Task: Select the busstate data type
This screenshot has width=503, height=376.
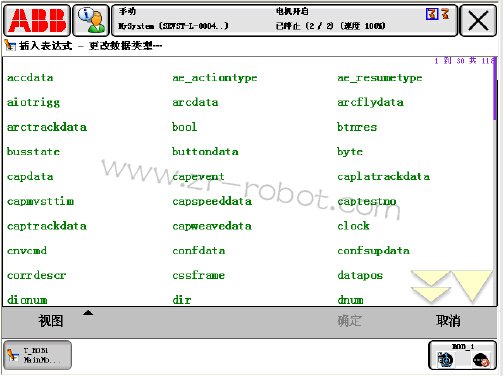Action: pyautogui.click(x=33, y=152)
